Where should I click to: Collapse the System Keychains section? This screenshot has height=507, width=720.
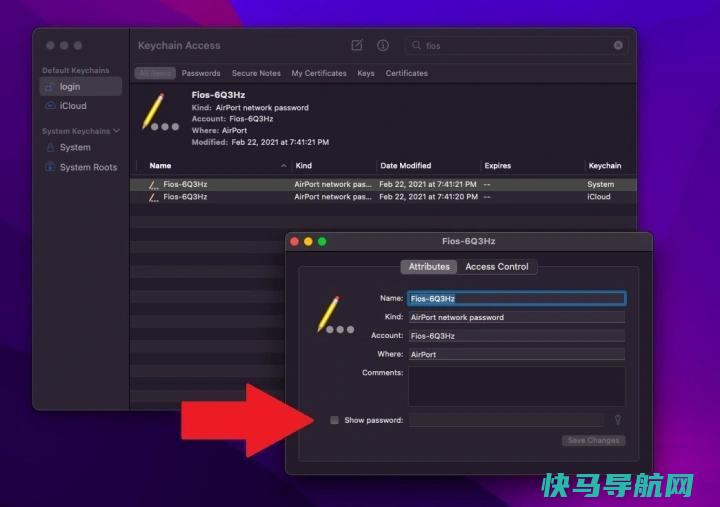coord(116,131)
